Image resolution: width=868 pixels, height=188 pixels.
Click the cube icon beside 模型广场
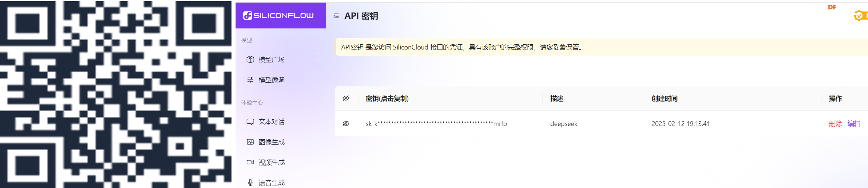coord(250,59)
